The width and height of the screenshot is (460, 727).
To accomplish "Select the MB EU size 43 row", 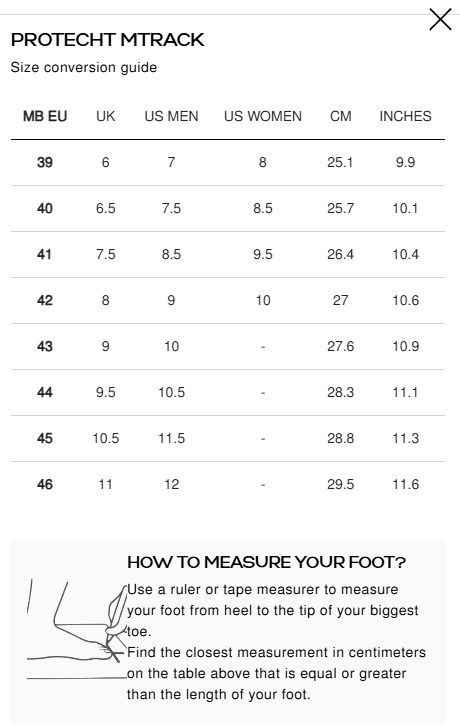I will point(228,346).
